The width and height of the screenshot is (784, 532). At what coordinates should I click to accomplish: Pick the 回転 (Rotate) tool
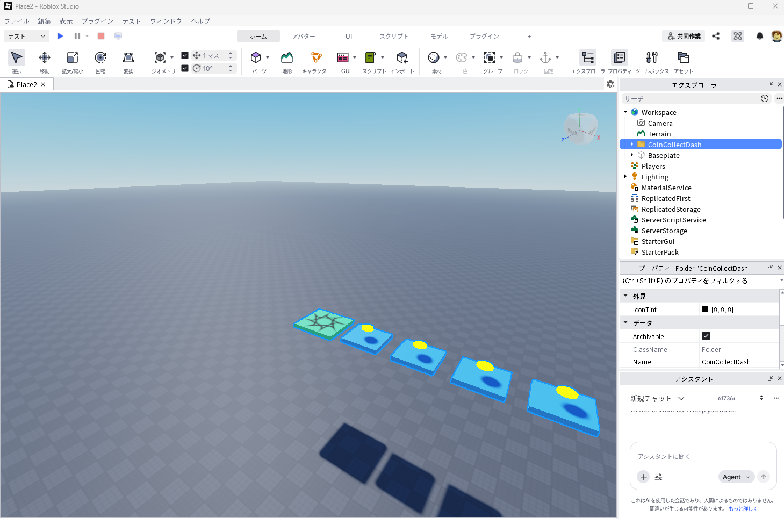click(x=100, y=62)
